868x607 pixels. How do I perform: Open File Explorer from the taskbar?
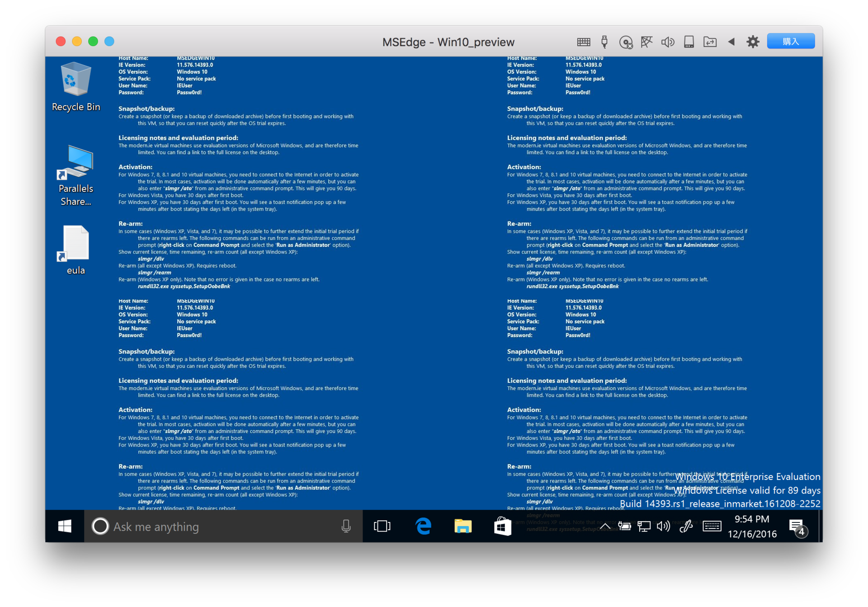pyautogui.click(x=463, y=526)
